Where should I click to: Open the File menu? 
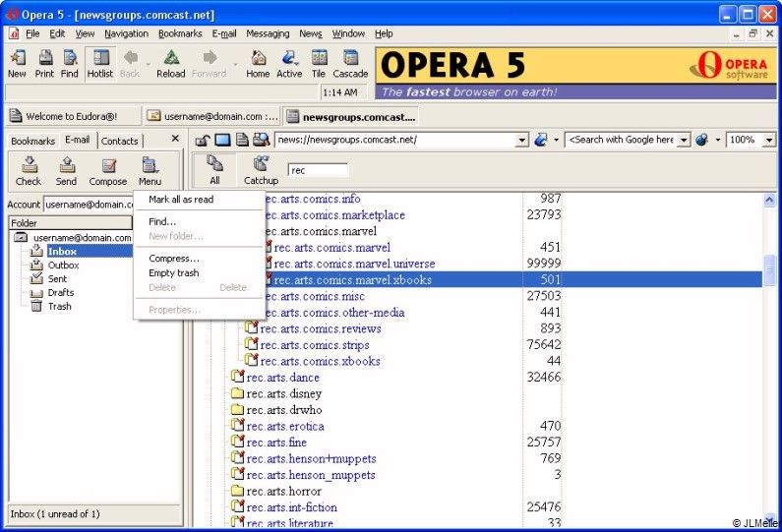click(x=32, y=33)
